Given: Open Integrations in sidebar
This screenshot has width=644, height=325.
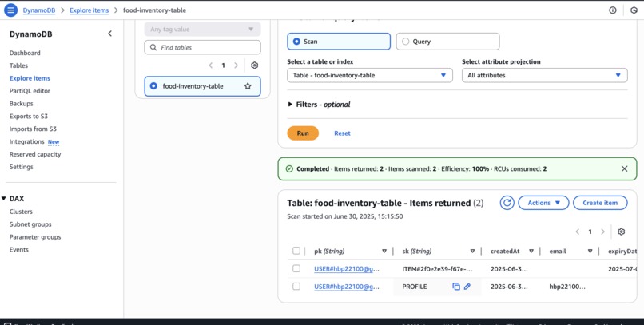Looking at the screenshot, I should click(x=26, y=141).
